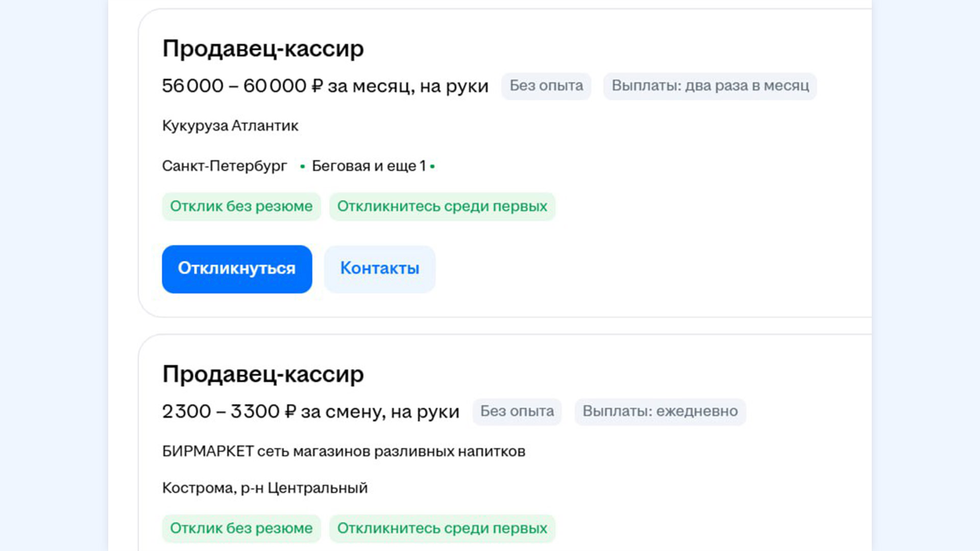Open the first Продавец-кассир vacancy title
This screenshot has height=551, width=980.
[263, 49]
